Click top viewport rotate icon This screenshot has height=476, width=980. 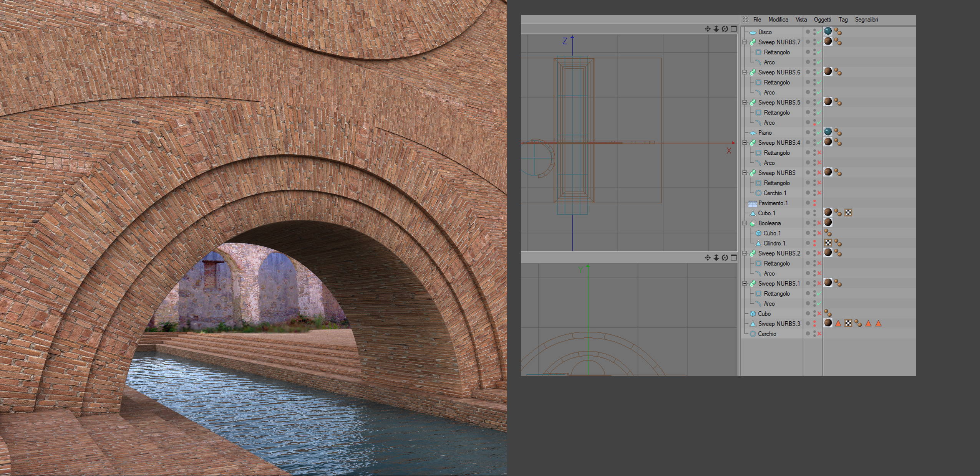725,29
